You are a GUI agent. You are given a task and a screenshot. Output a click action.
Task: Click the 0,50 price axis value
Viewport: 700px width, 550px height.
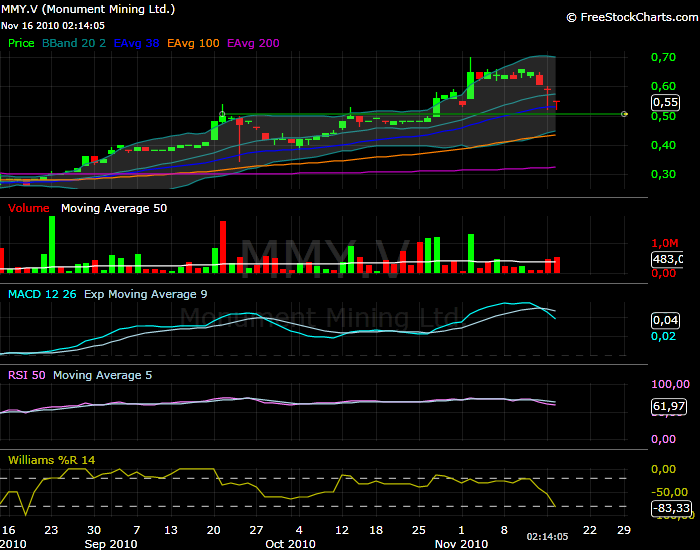pyautogui.click(x=663, y=116)
